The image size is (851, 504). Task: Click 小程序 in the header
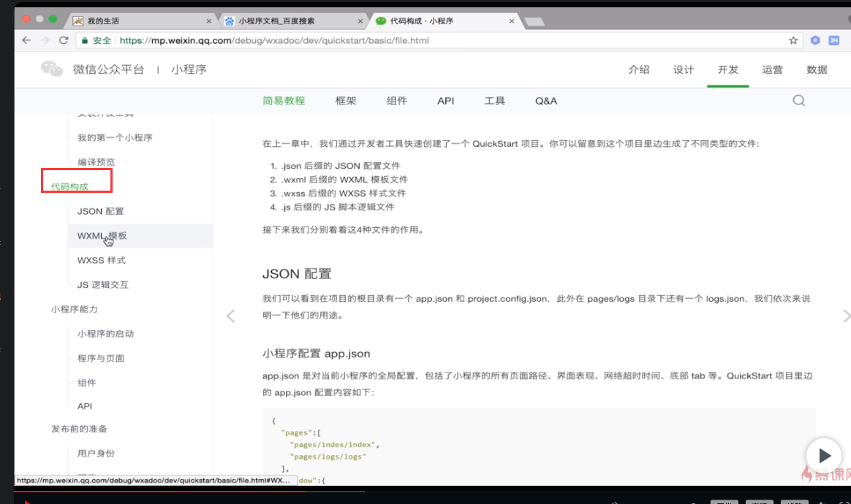(189, 69)
